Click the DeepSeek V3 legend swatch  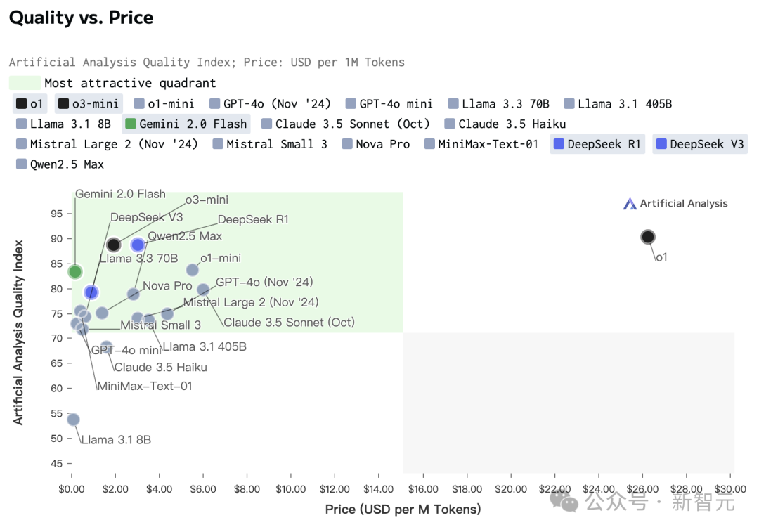[x=661, y=145]
